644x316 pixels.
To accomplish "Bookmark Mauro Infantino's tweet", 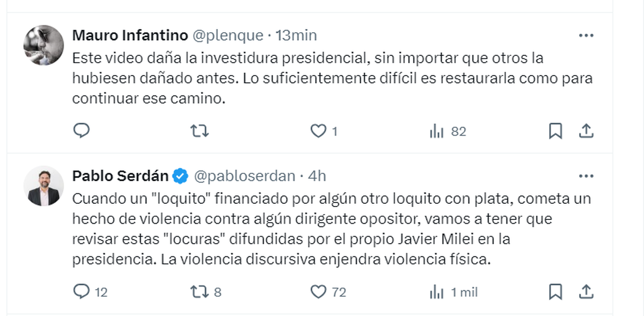I will click(555, 131).
